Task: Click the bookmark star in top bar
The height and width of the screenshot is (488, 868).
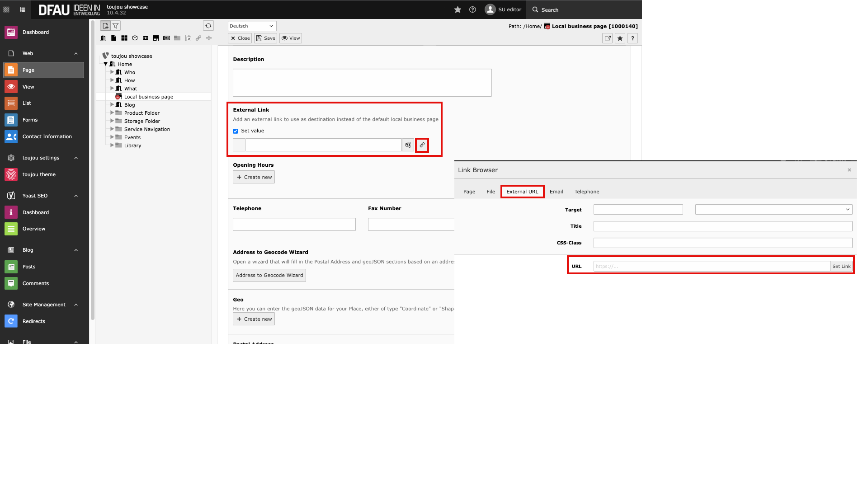Action: 458,9
